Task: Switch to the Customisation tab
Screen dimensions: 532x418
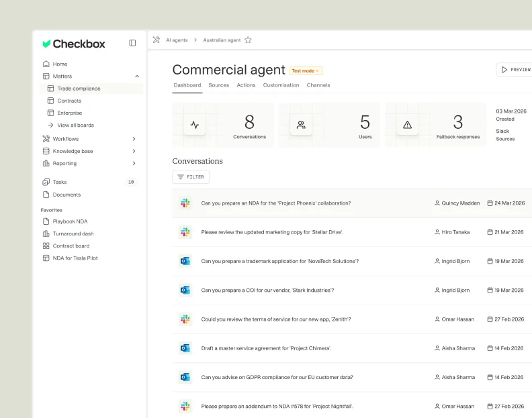Action: point(281,85)
